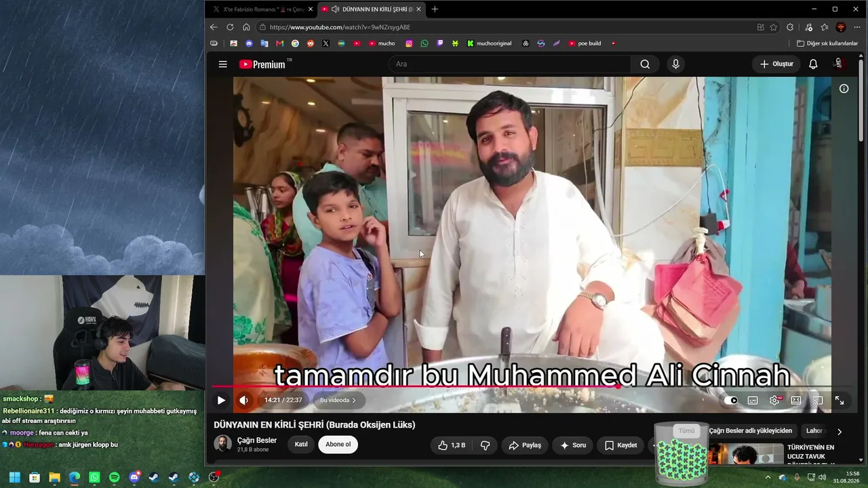This screenshot has width=868, height=488.
Task: Dislike the video
Action: 485,445
